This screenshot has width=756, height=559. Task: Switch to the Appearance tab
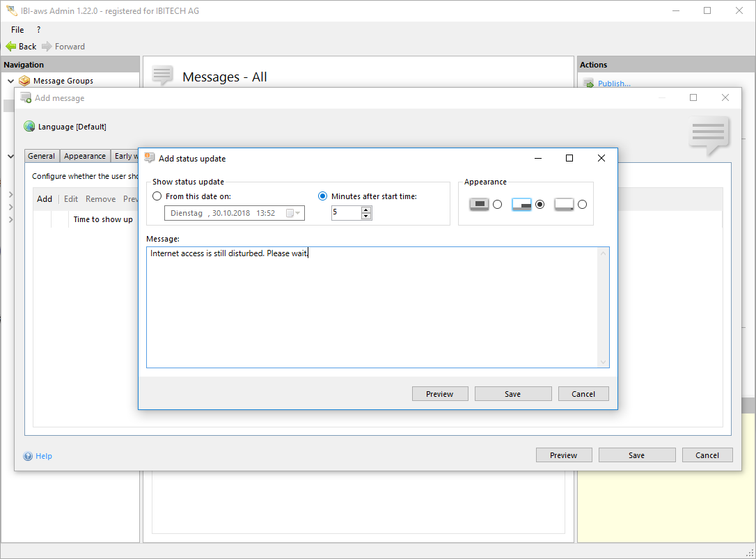pos(85,156)
